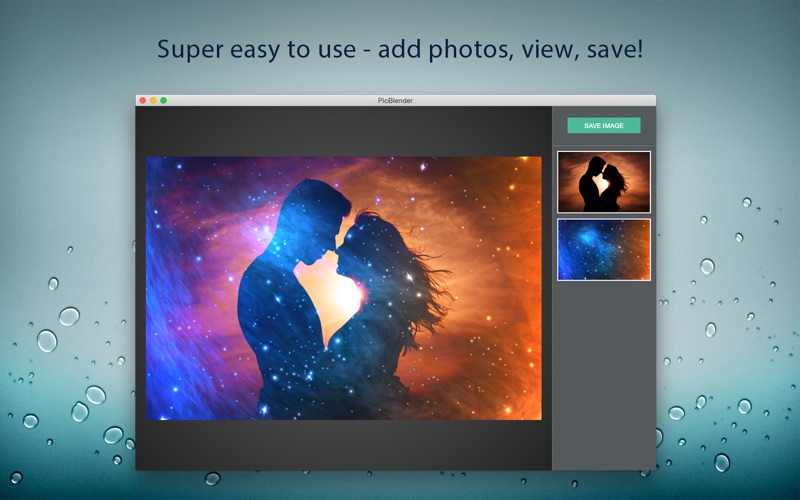Click the SAVE IMAGE button
800x500 pixels.
click(x=604, y=126)
